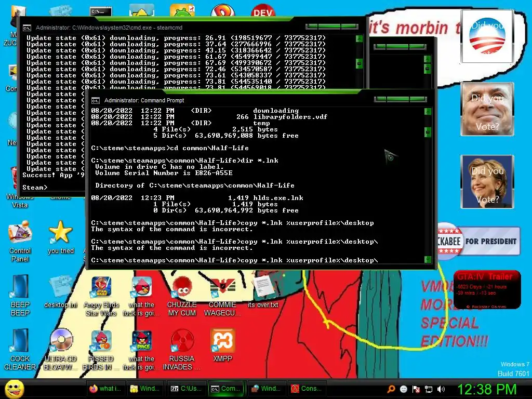
Task: Open the magnifier search tray icon
Action: click(391, 389)
